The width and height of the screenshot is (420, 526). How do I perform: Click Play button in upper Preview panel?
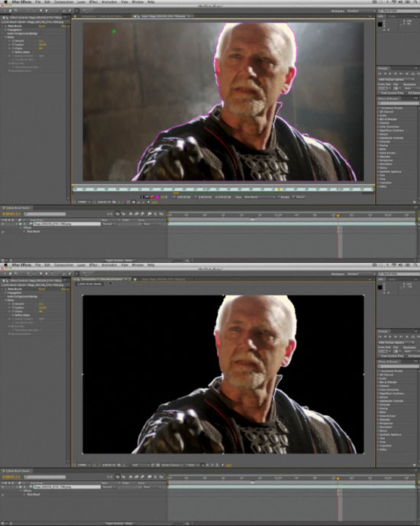pos(390,73)
